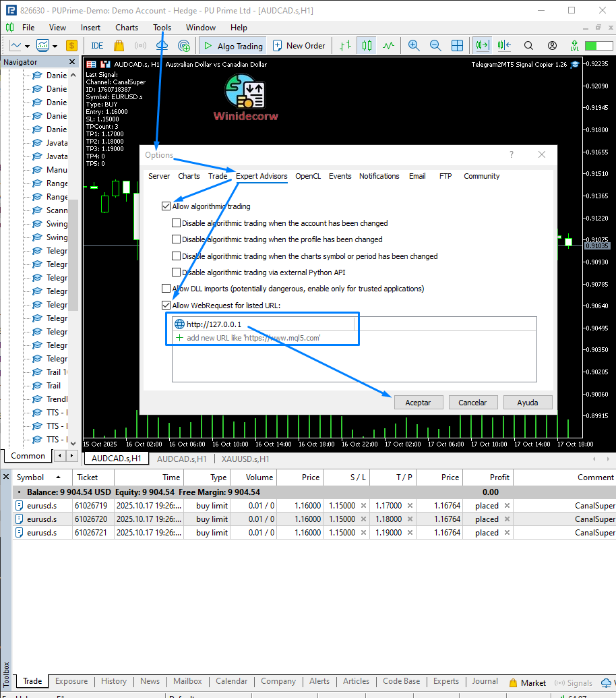
Task: Click the Market shopping bag toolbar icon
Action: click(119, 46)
